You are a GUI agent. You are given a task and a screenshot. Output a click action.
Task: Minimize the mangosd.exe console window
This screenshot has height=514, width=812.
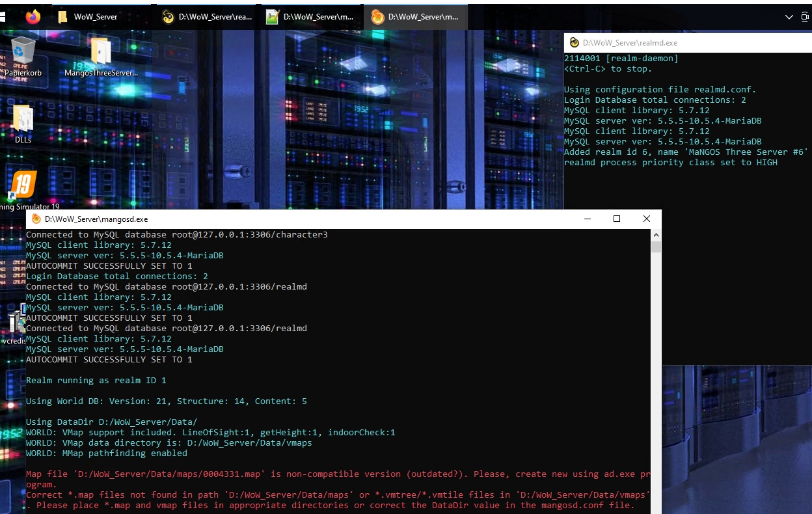tap(587, 219)
